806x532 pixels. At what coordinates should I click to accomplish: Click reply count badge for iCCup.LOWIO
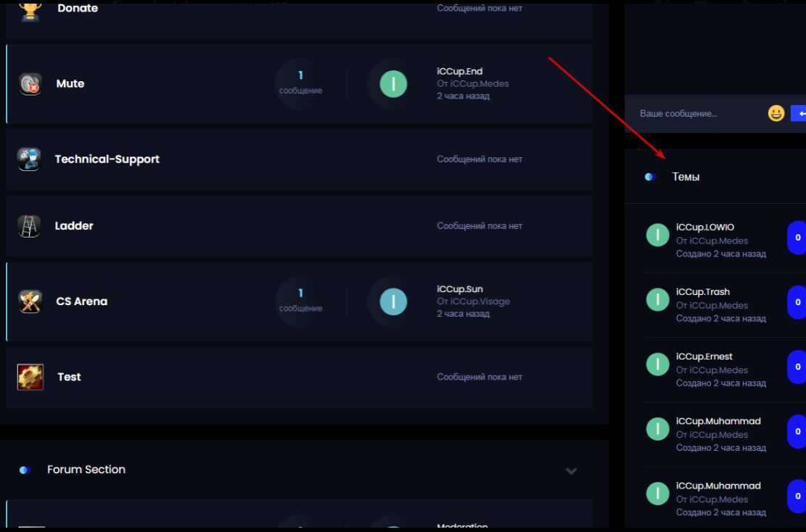click(797, 238)
